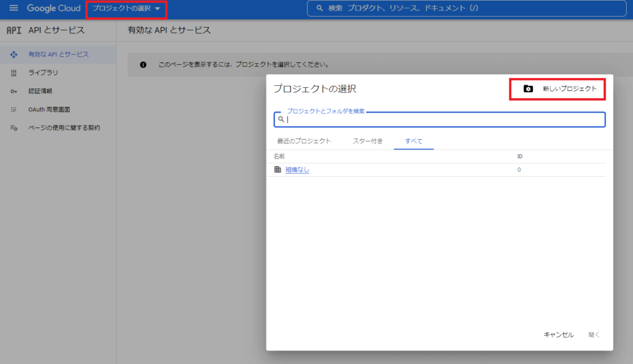Image resolution: width=633 pixels, height=364 pixels.
Task: Click the 有効な API とサービス sidebar icon
Action: click(14, 54)
